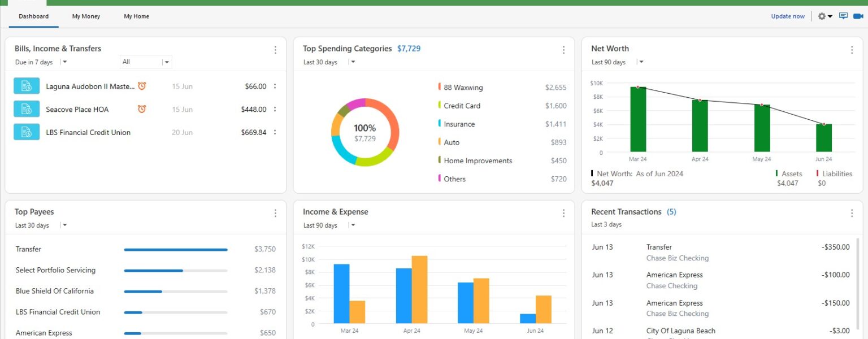The height and width of the screenshot is (339, 868).
Task: Click the Update now link
Action: click(788, 16)
